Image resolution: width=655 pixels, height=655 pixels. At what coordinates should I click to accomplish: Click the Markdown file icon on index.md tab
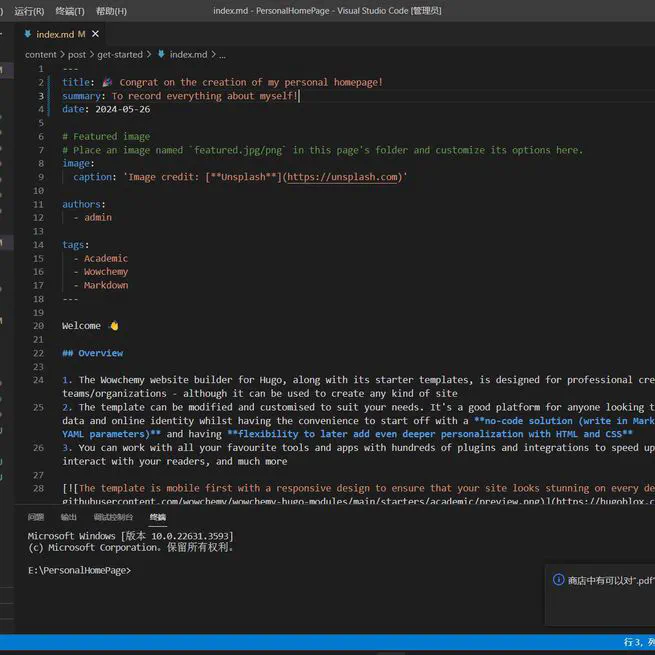click(x=27, y=34)
